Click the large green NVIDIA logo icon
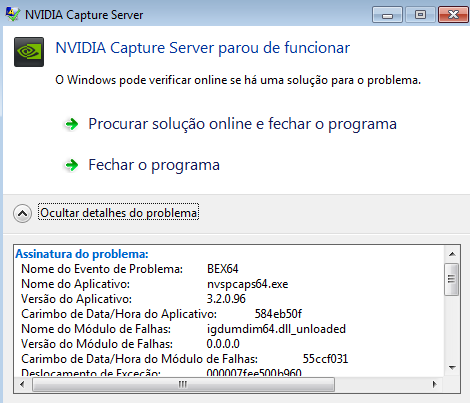The width and height of the screenshot is (470, 403). tap(29, 52)
